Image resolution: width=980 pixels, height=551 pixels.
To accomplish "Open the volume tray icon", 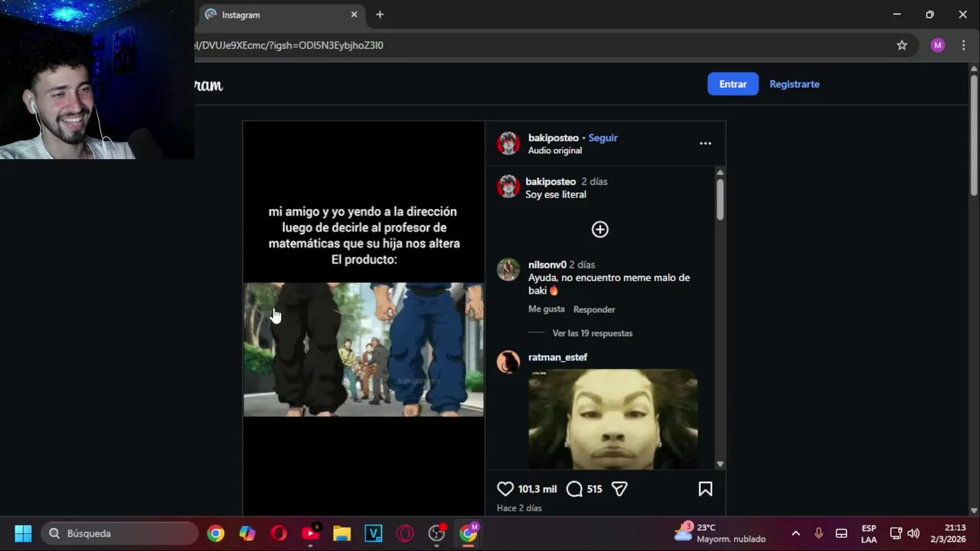I will coord(913,533).
